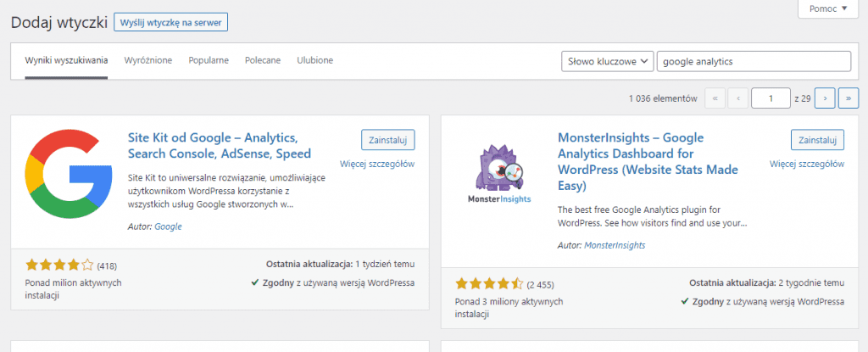Focus the plugin search field with google analytics
Screen dimensions: 868x352
pyautogui.click(x=754, y=62)
